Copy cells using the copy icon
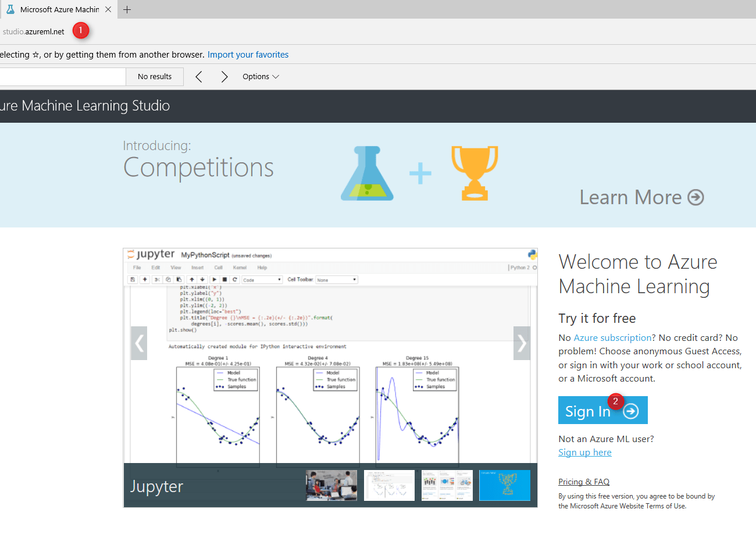This screenshot has height=534, width=756. (x=168, y=279)
